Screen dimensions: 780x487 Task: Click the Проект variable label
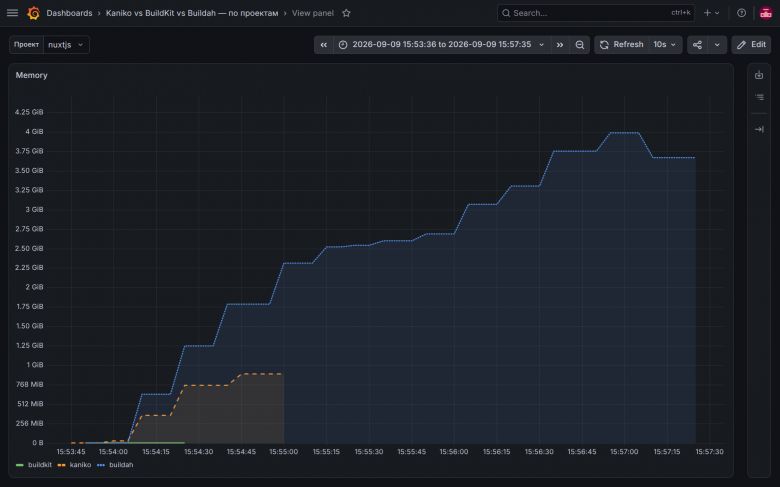(x=26, y=45)
